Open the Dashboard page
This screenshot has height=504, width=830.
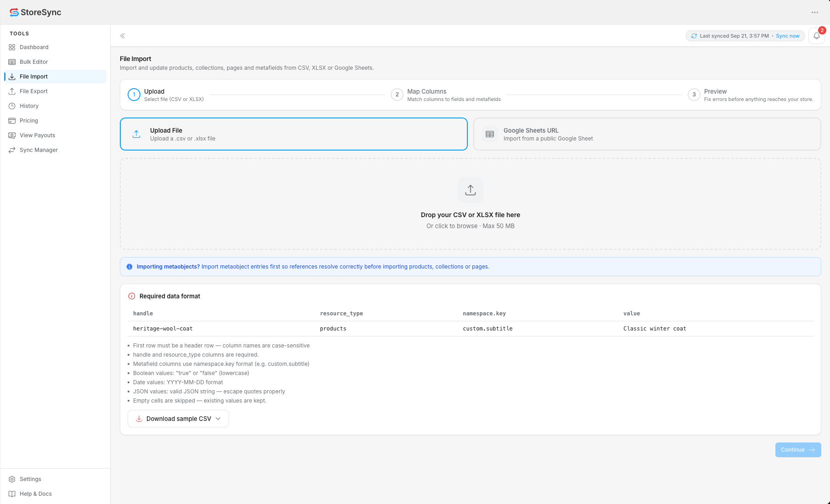[x=55, y=47]
